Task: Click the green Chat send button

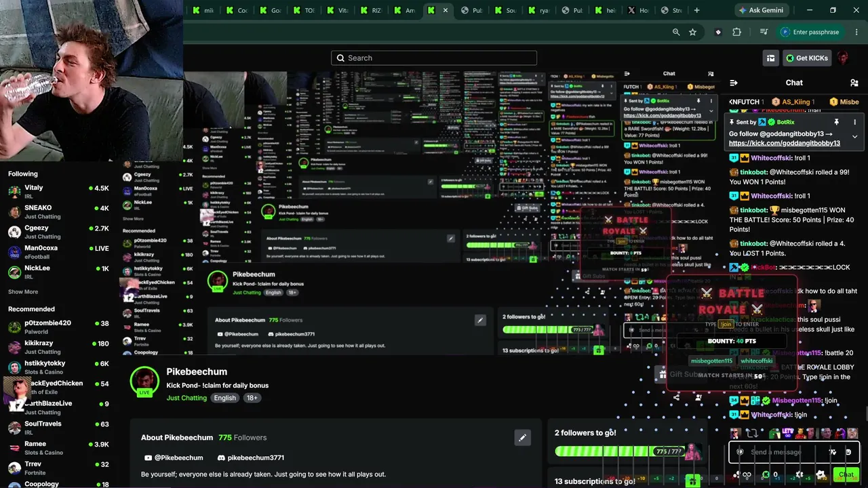Action: (846, 474)
